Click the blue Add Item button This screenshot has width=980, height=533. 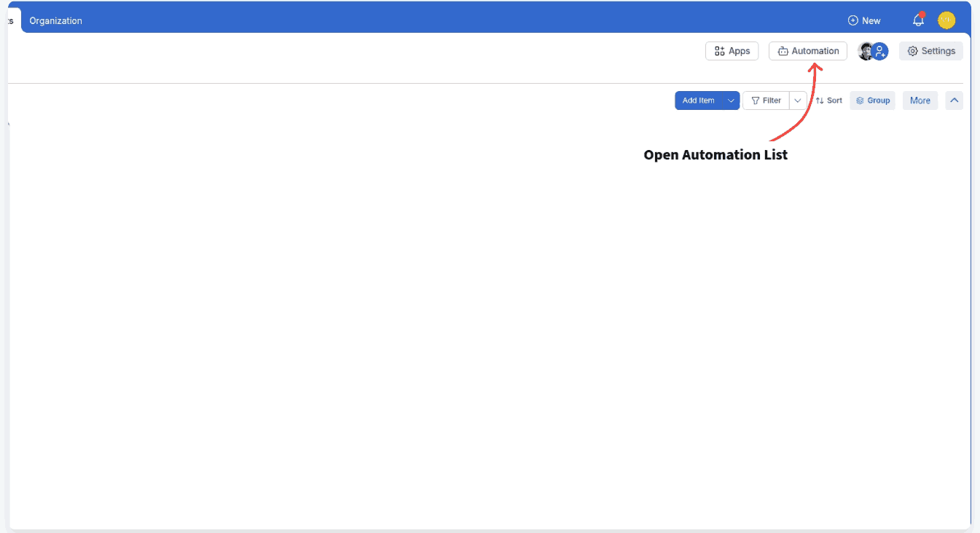[x=698, y=100]
